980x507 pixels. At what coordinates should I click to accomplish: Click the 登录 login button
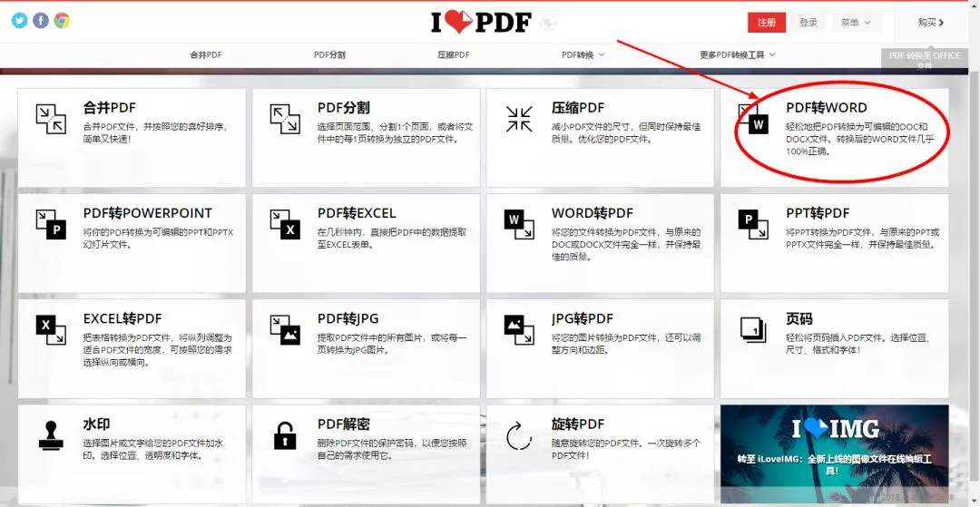pyautogui.click(x=808, y=23)
